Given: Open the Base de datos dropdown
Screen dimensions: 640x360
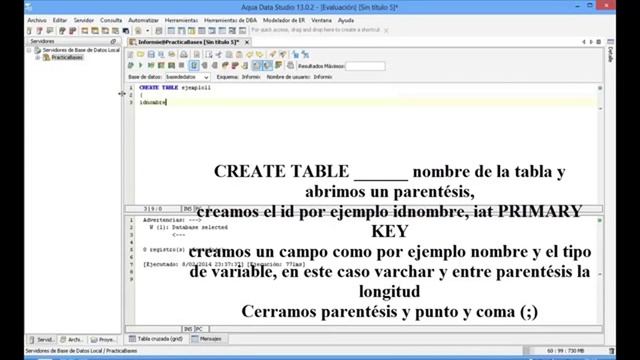Looking at the screenshot, I should coord(187,77).
